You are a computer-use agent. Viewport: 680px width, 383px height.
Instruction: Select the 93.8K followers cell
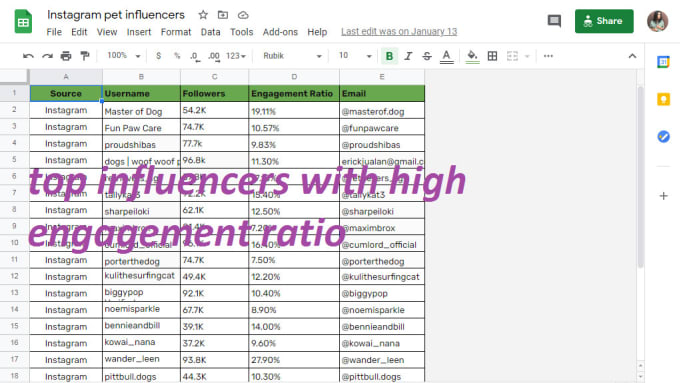click(x=214, y=360)
